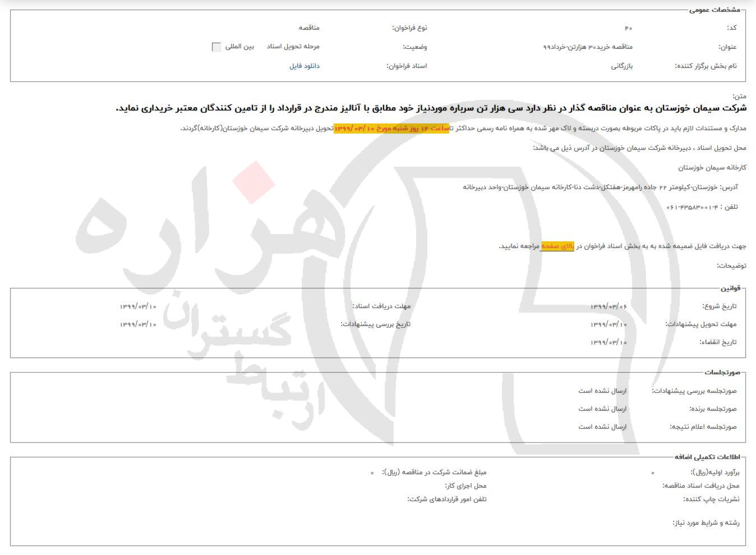This screenshot has width=756, height=555.
Task: Select the صورتجلسات section heading
Action: coord(722,373)
